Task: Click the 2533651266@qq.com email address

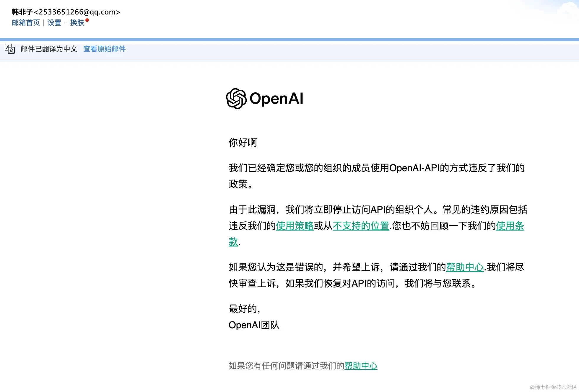Action: click(77, 12)
